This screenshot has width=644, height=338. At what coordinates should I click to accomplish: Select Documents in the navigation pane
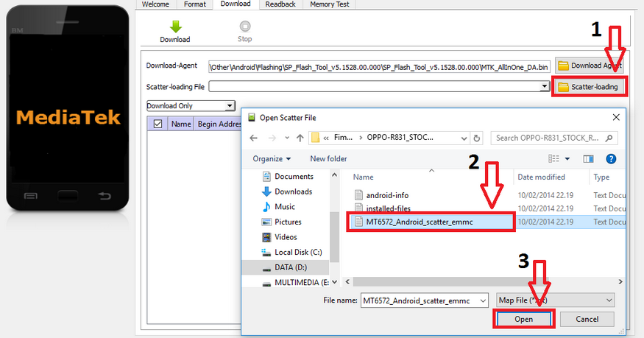click(x=294, y=176)
